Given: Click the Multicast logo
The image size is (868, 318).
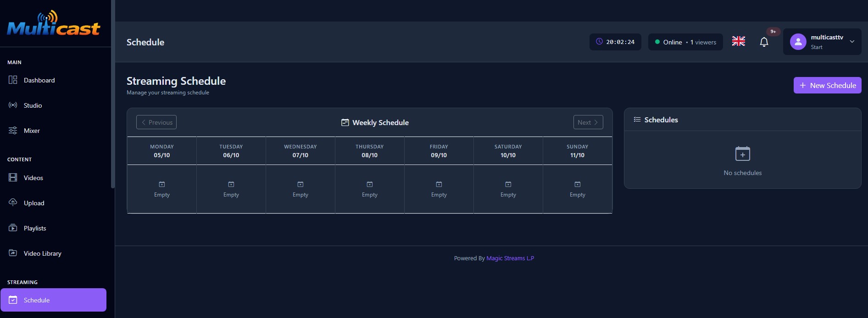Looking at the screenshot, I should [54, 24].
